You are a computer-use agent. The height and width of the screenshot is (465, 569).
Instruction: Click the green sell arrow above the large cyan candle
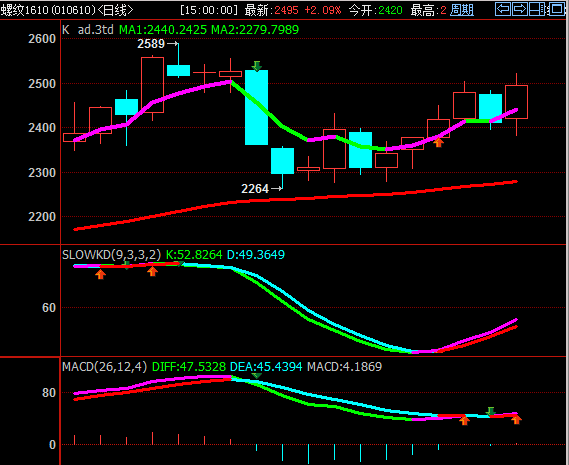coord(257,66)
